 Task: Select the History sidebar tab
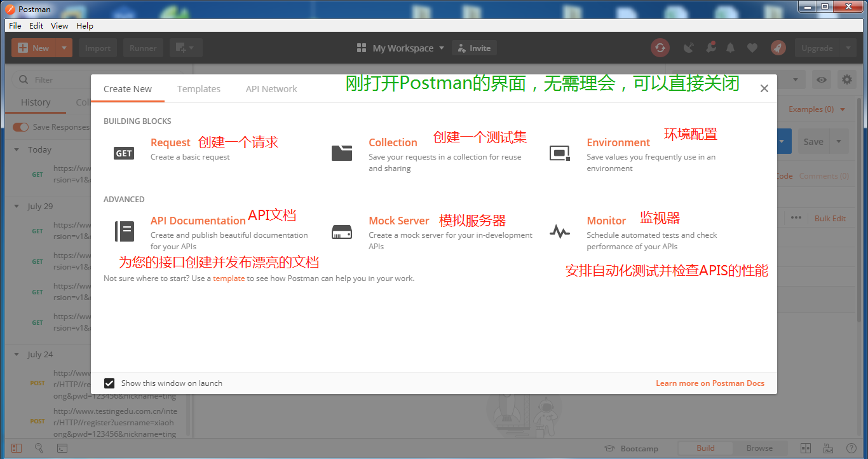(36, 102)
